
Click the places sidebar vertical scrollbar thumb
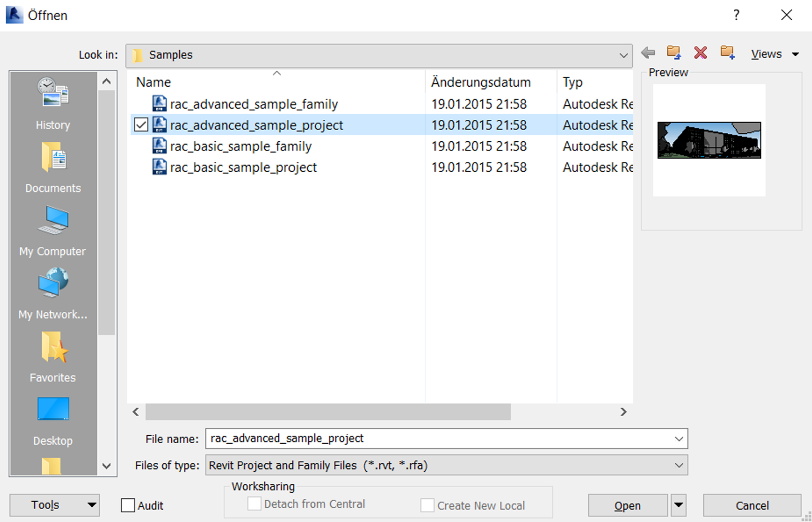[107, 212]
